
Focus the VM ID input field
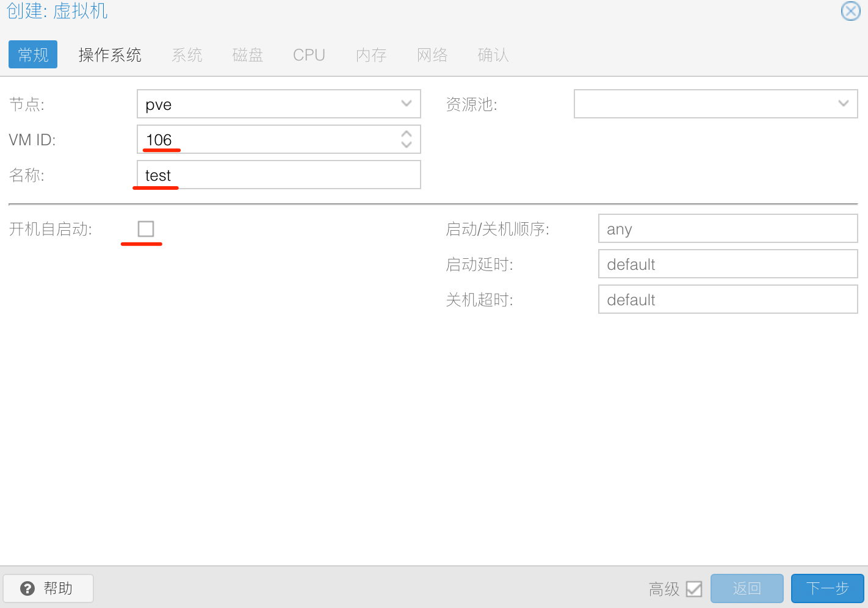269,140
